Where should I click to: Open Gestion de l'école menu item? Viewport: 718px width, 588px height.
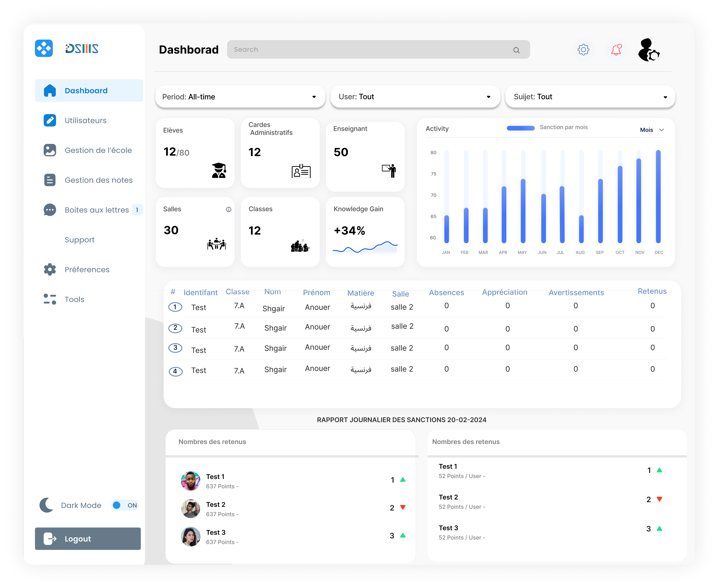click(98, 150)
